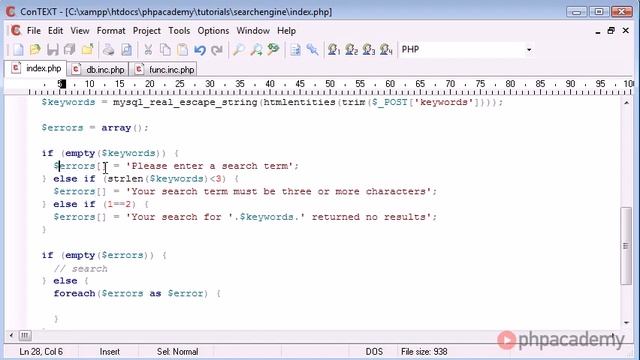Image resolution: width=640 pixels, height=360 pixels.
Task: Copy the selection using the toolbar icon
Action: (165, 50)
